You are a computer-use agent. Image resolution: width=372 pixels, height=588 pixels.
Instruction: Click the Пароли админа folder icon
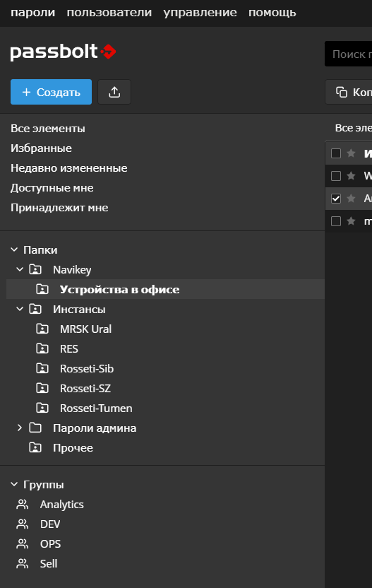(35, 428)
